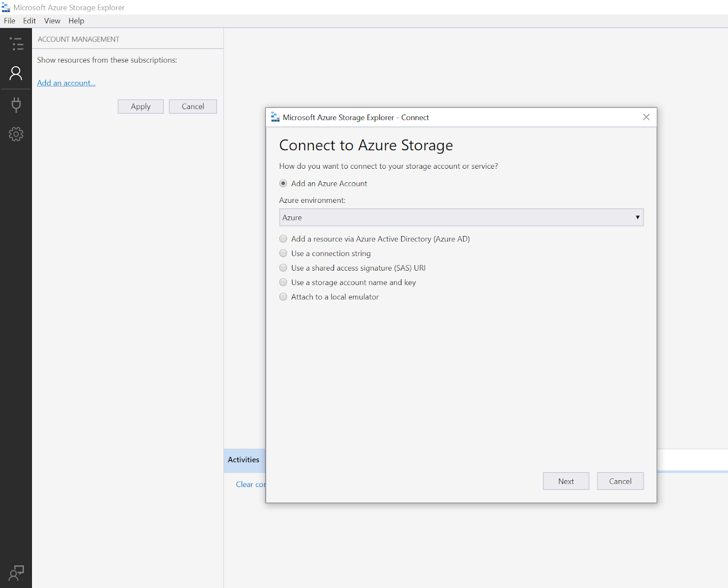Open the Send Feedback icon

(16, 573)
